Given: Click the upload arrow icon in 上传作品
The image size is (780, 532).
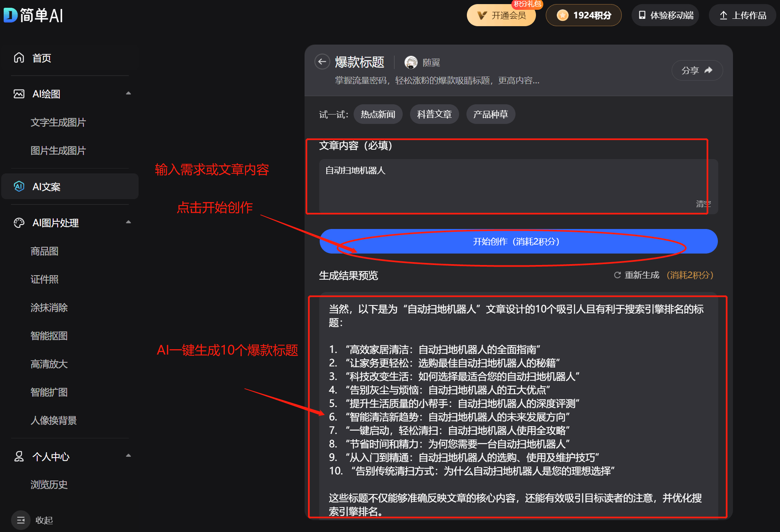Looking at the screenshot, I should [x=723, y=15].
